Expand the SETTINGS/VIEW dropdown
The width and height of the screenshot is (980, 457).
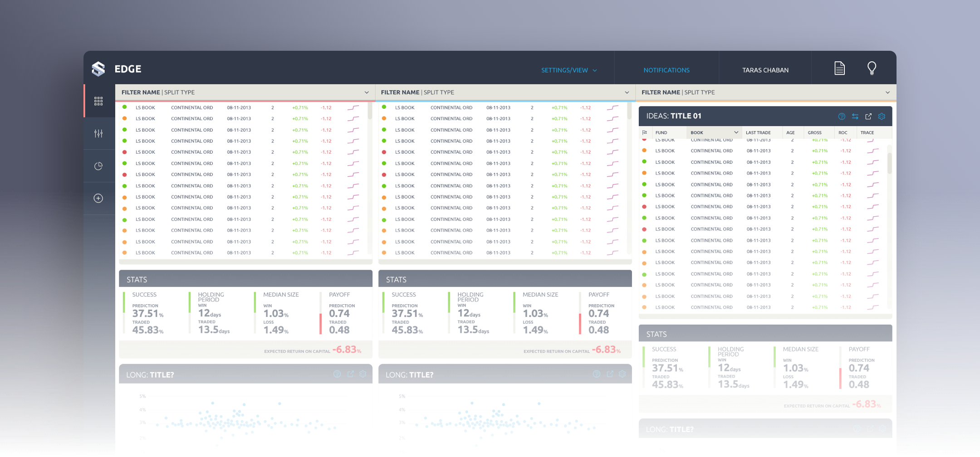569,70
